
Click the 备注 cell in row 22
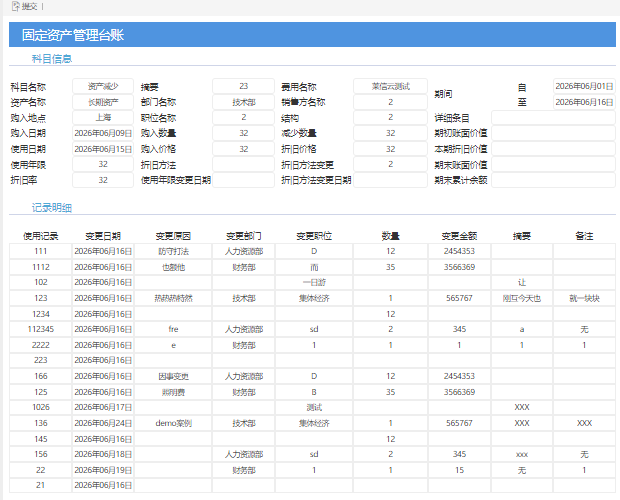pos(584,470)
